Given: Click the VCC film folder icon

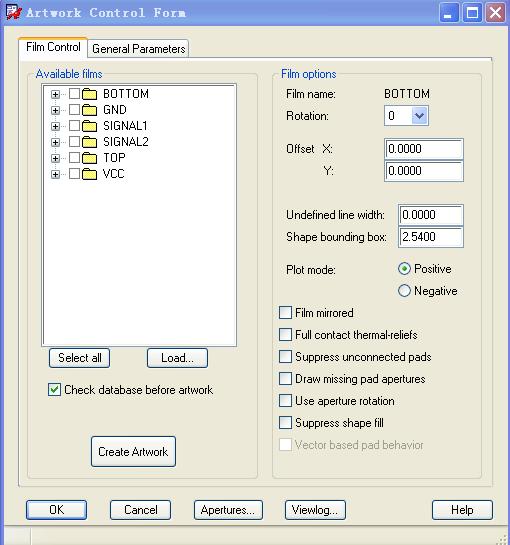Looking at the screenshot, I should (x=89, y=174).
